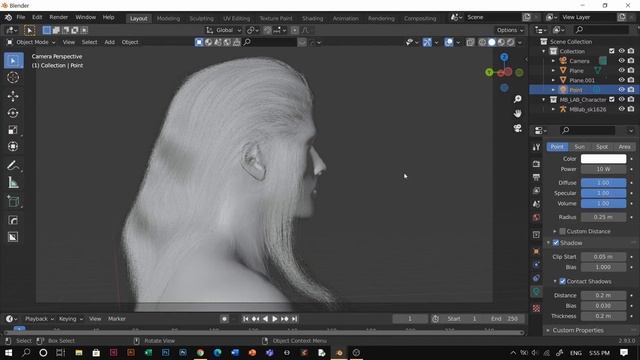The width and height of the screenshot is (640, 360).
Task: Open the Output properties tab icon
Action: click(536, 177)
